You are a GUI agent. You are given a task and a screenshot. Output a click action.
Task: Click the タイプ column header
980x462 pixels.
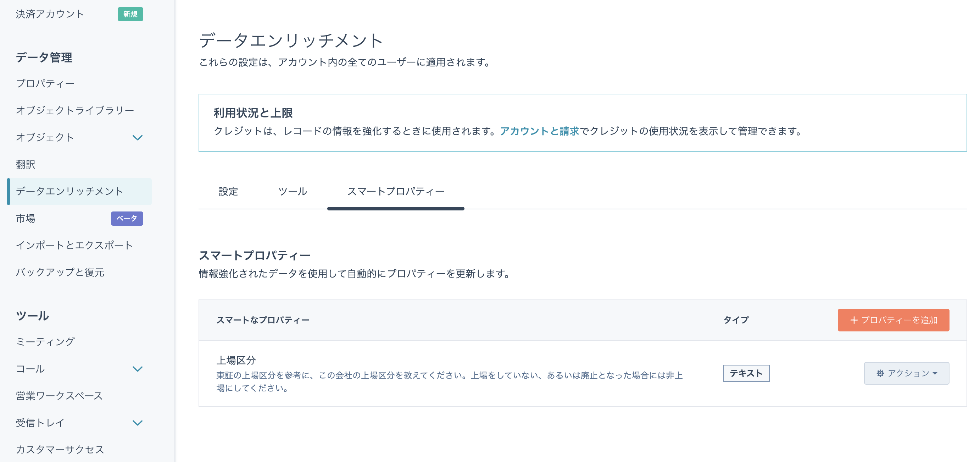click(x=736, y=320)
